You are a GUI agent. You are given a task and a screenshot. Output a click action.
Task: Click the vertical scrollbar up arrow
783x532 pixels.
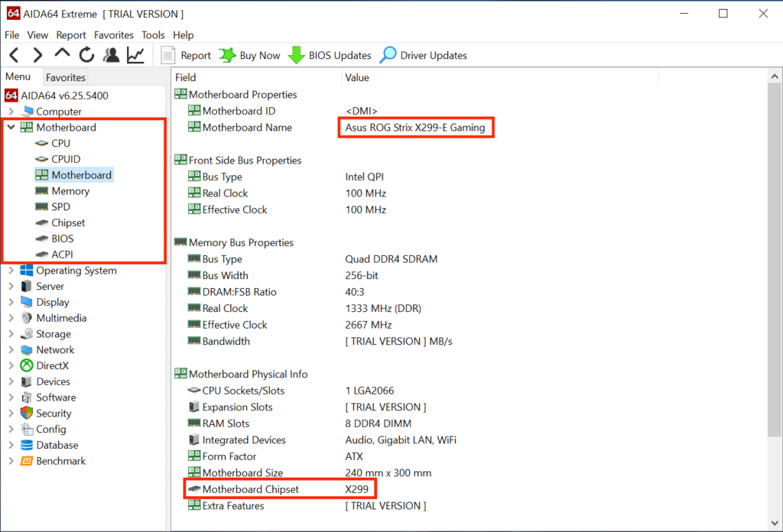coord(775,76)
